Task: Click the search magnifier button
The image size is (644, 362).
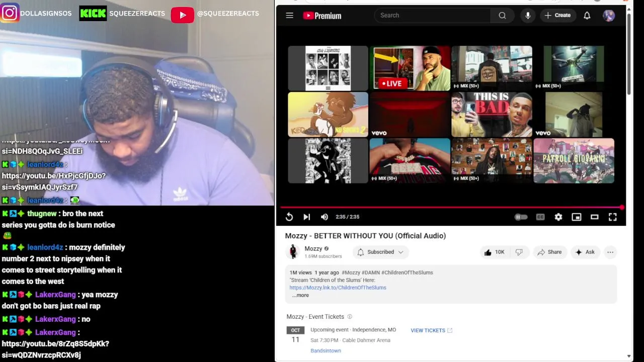Action: (502, 16)
